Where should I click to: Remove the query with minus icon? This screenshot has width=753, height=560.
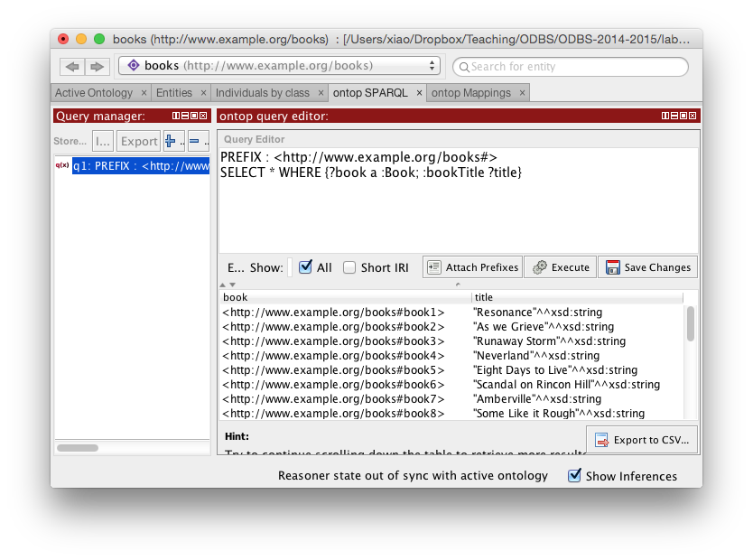pyautogui.click(x=199, y=141)
